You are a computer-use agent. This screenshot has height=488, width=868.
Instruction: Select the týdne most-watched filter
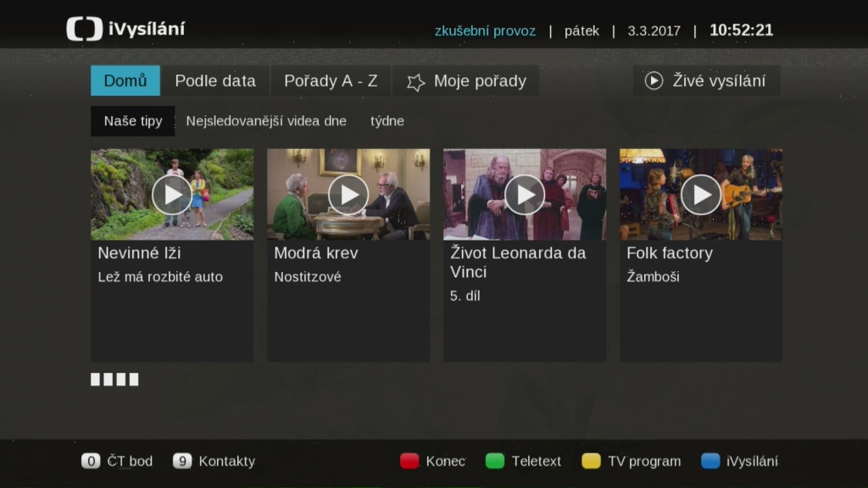coord(387,121)
